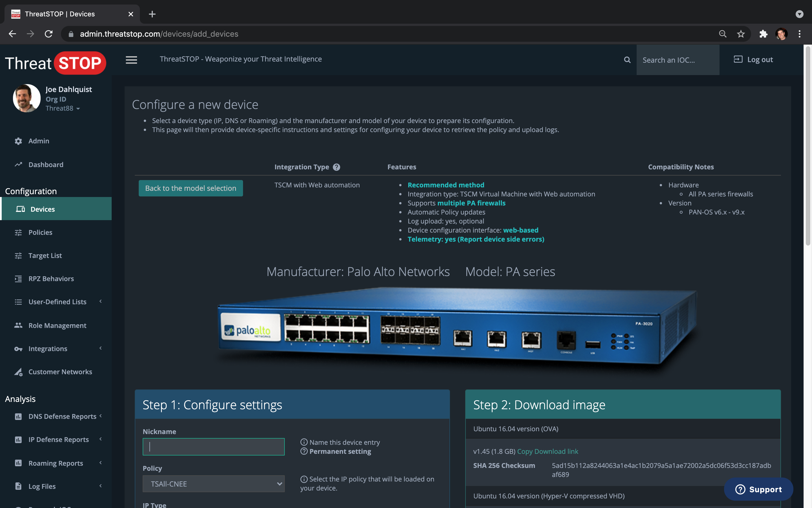The height and width of the screenshot is (508, 812).
Task: Expand Integrations submenu
Action: [x=101, y=348]
